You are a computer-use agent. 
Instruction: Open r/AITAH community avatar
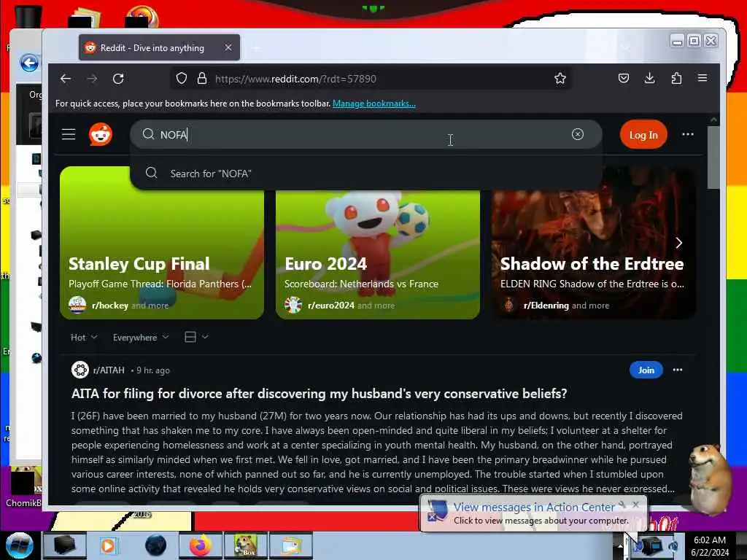(80, 370)
